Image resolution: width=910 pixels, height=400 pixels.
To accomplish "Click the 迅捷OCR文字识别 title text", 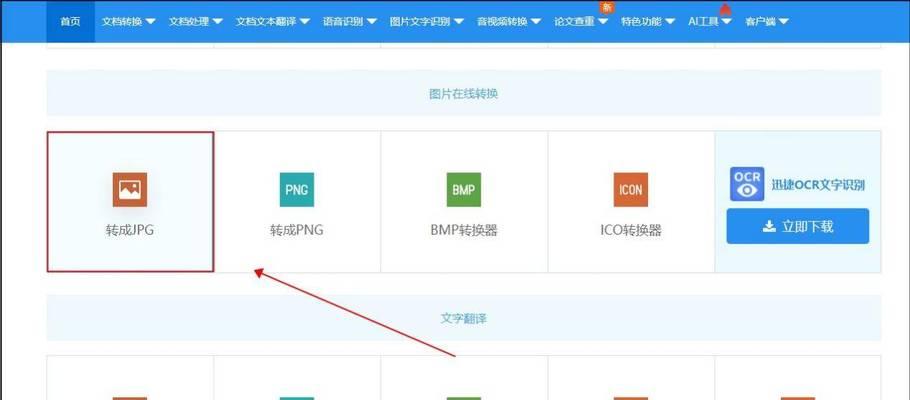I will click(x=818, y=185).
